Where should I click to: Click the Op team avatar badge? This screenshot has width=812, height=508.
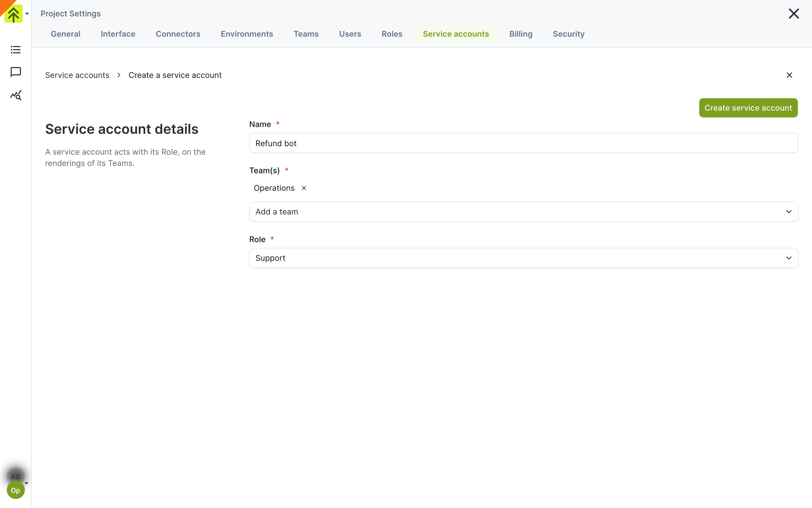pos(16,490)
